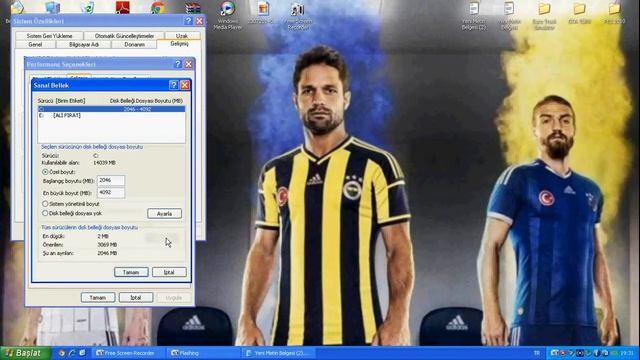Click the En büyük boyut (MB) input field
Screen dimensions: 640x360
tap(111, 193)
